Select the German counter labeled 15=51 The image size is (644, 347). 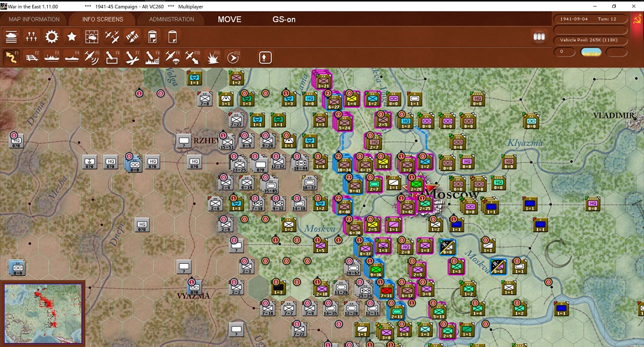pyautogui.click(x=227, y=141)
